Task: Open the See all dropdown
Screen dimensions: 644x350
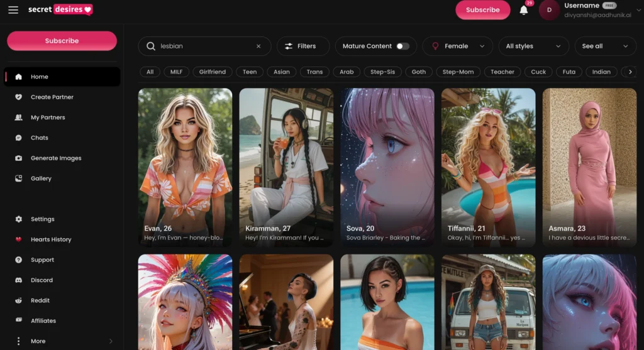Action: tap(606, 46)
